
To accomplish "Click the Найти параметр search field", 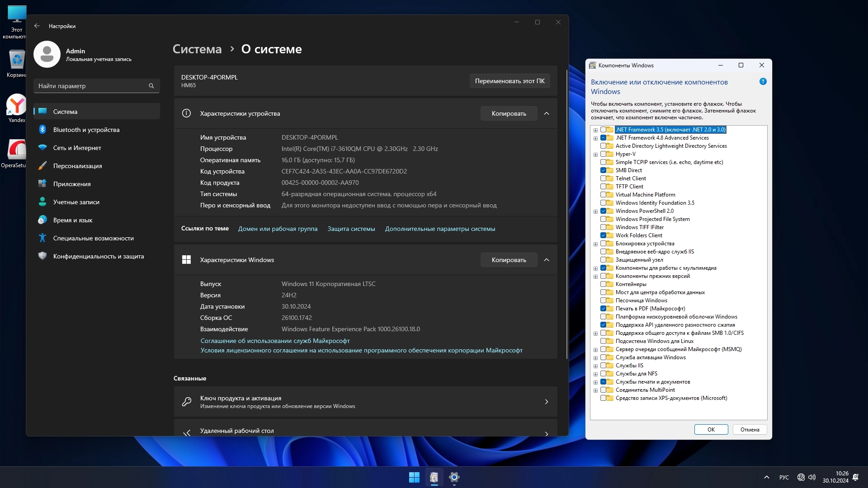I will 90,86.
